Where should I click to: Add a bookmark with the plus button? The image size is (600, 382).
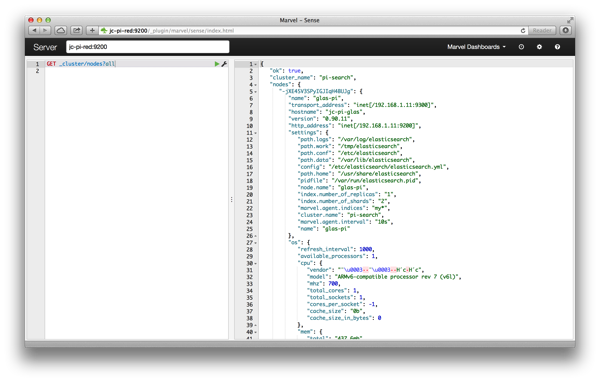coord(92,30)
